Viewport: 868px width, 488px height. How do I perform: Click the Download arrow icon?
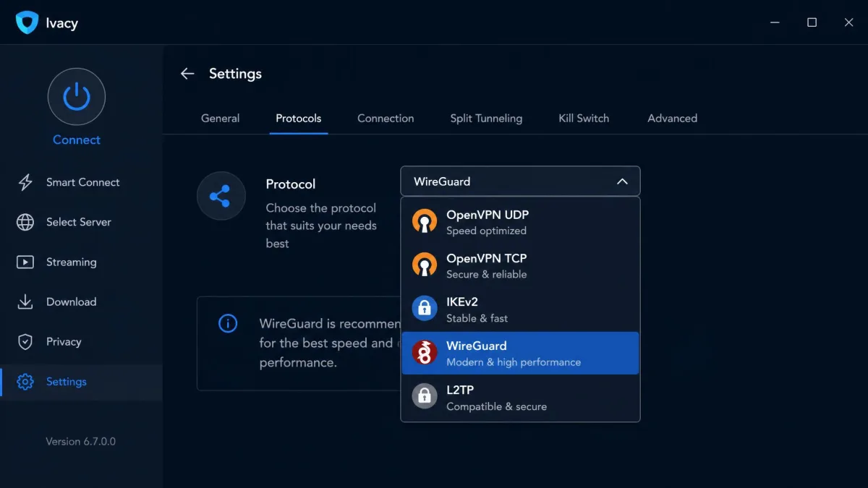point(25,301)
